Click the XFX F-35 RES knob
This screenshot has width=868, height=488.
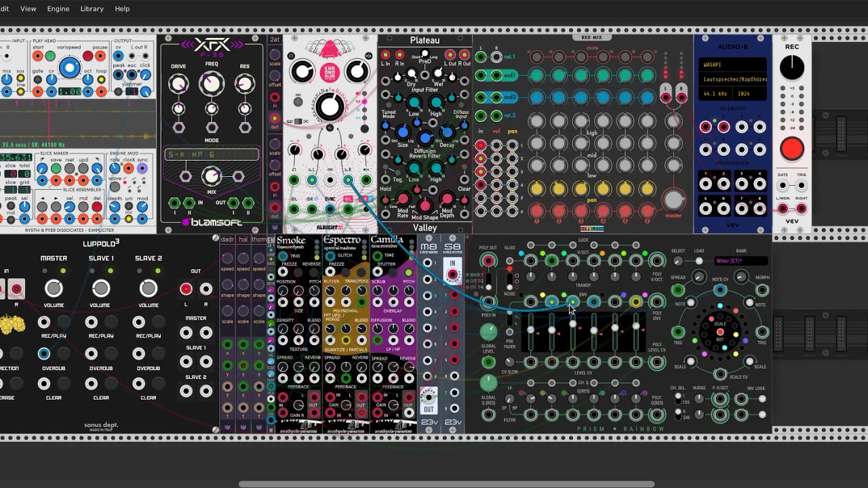(x=245, y=84)
